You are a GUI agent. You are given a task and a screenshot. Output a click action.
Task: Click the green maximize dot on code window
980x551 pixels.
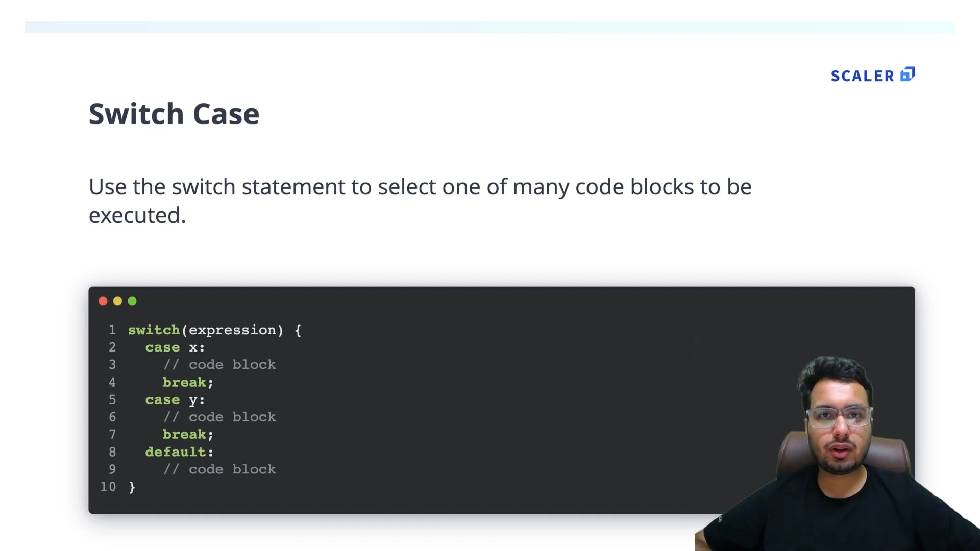[132, 301]
